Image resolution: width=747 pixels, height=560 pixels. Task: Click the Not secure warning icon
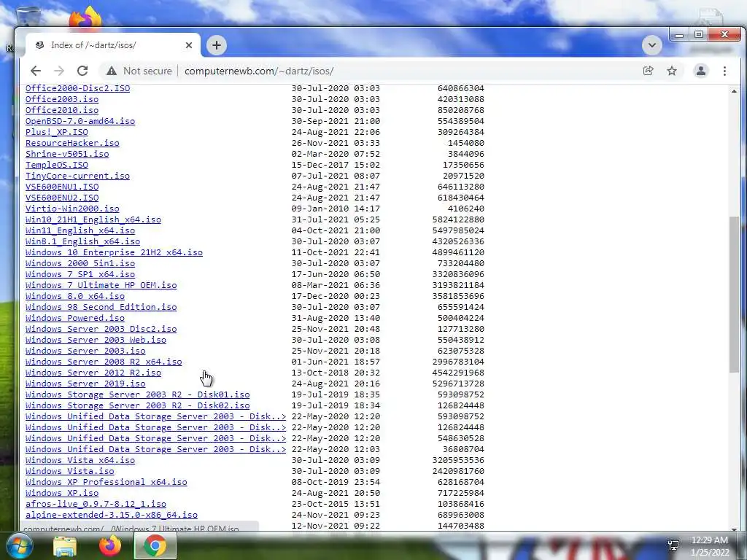pos(112,71)
